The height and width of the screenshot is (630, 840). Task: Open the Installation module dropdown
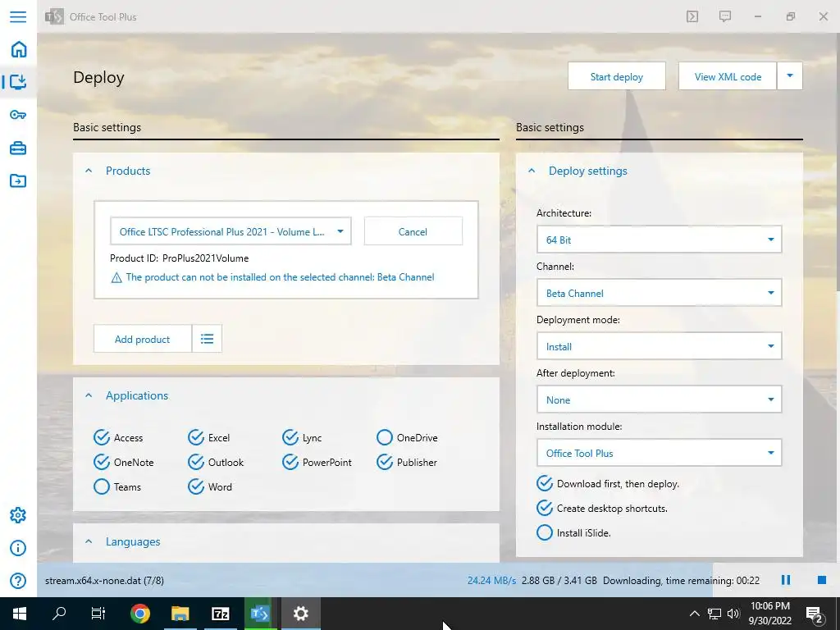(x=659, y=453)
